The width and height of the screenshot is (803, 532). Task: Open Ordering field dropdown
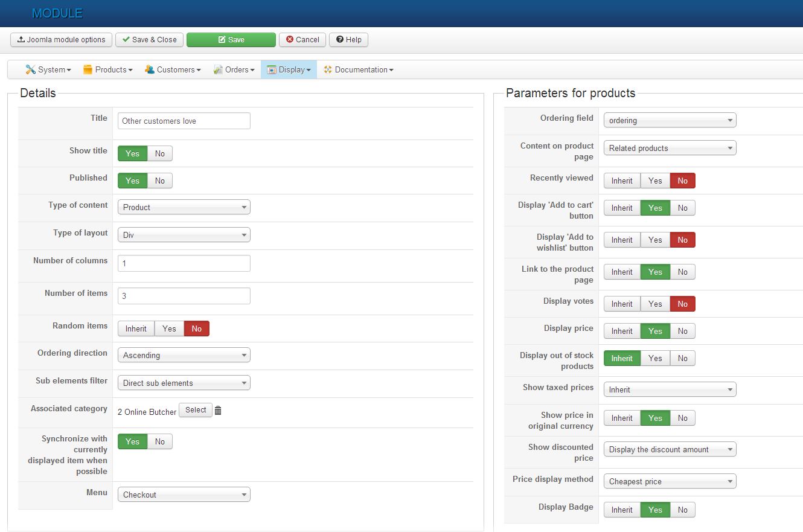(670, 120)
